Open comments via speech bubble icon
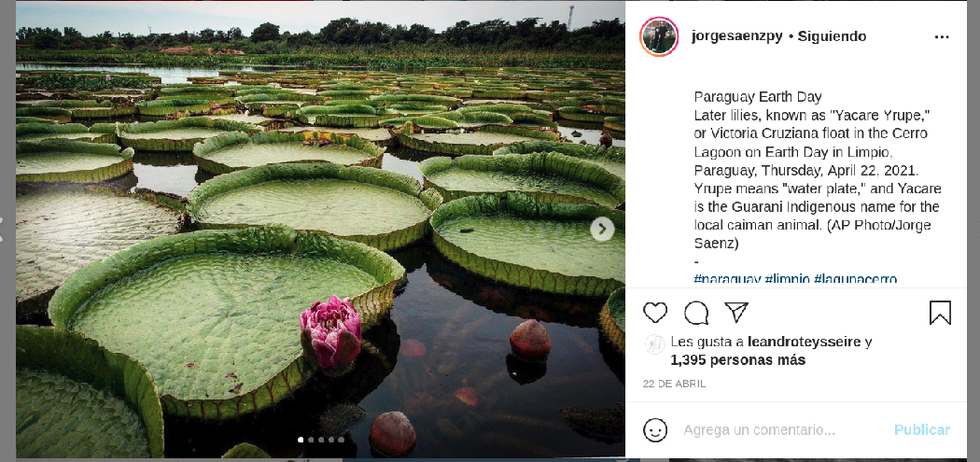 point(695,312)
